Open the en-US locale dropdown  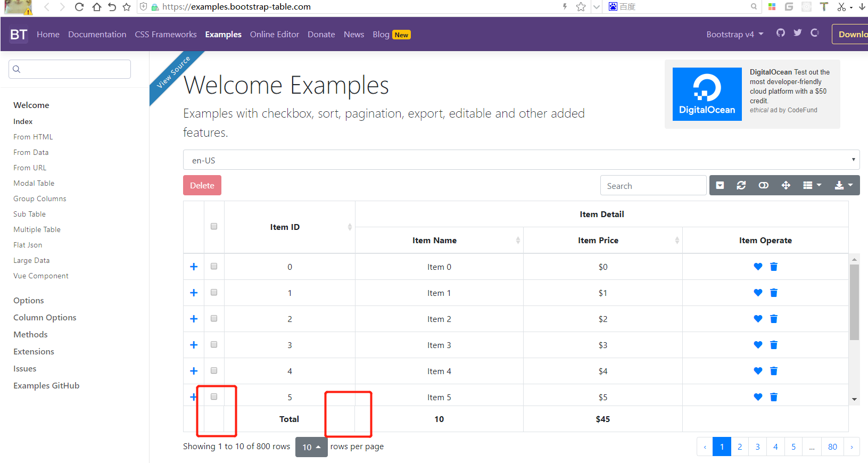[521, 160]
